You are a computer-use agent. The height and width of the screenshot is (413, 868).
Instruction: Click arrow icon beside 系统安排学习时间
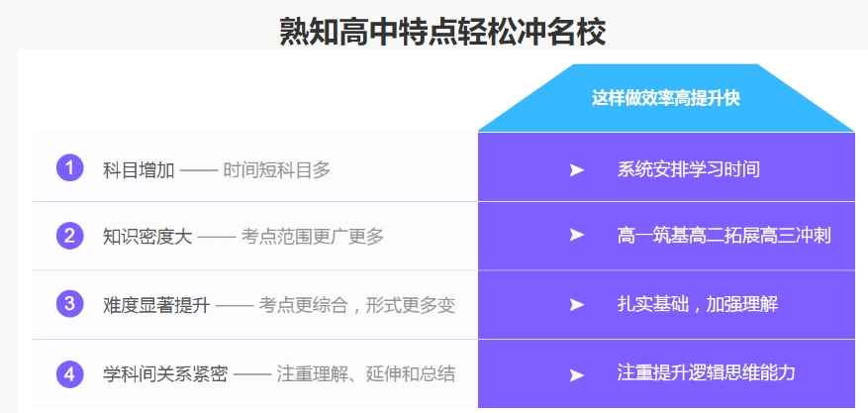(x=577, y=169)
